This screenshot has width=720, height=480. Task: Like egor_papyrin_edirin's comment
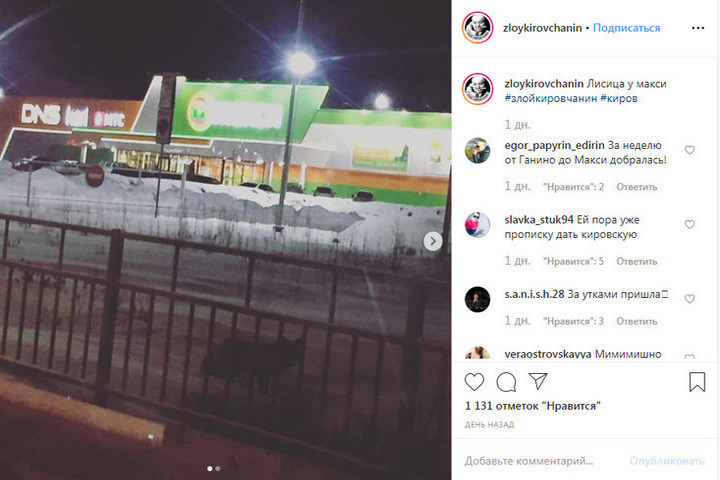(690, 150)
